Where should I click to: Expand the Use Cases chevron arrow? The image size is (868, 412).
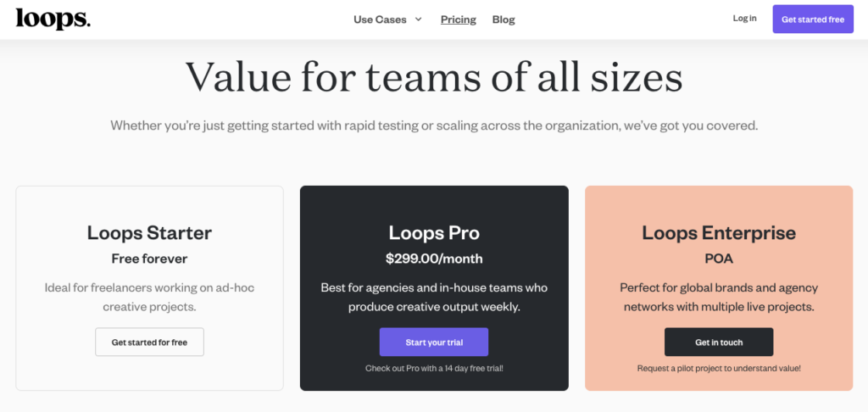click(x=418, y=19)
